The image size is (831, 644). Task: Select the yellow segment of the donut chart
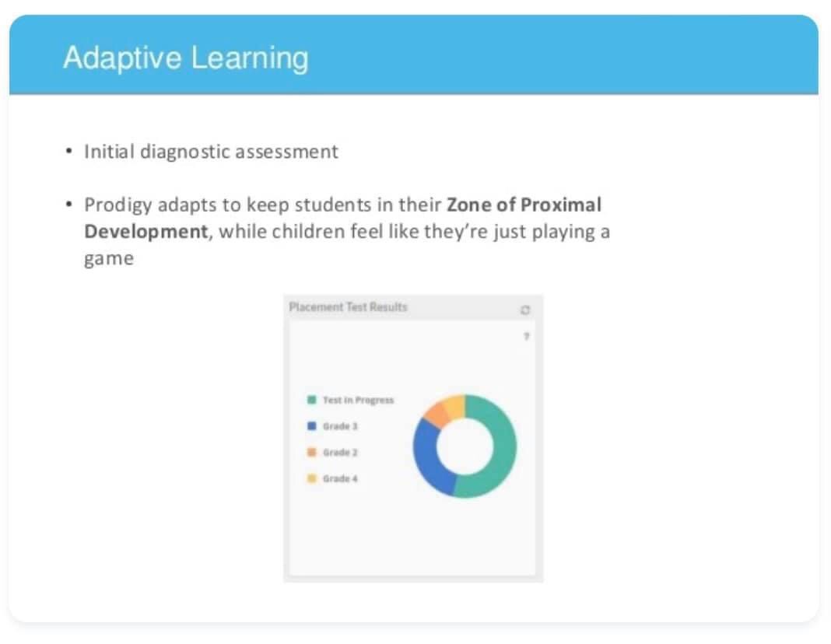[454, 405]
